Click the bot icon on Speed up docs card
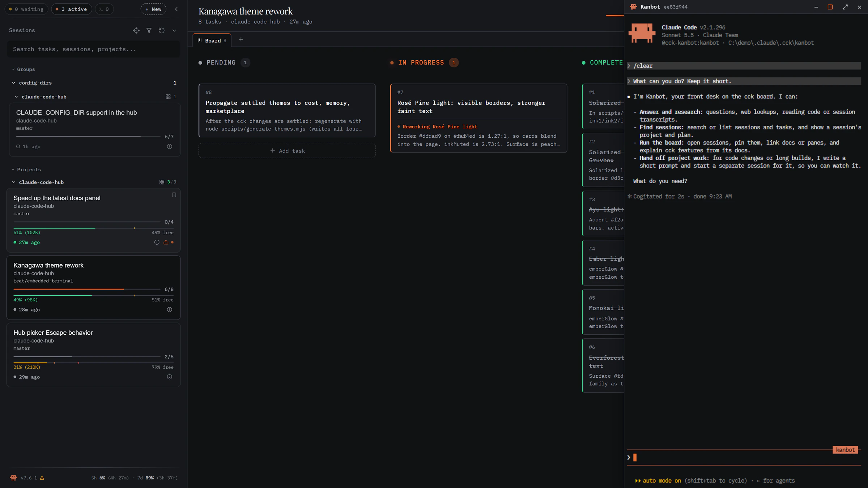The height and width of the screenshot is (488, 868). coord(166,242)
